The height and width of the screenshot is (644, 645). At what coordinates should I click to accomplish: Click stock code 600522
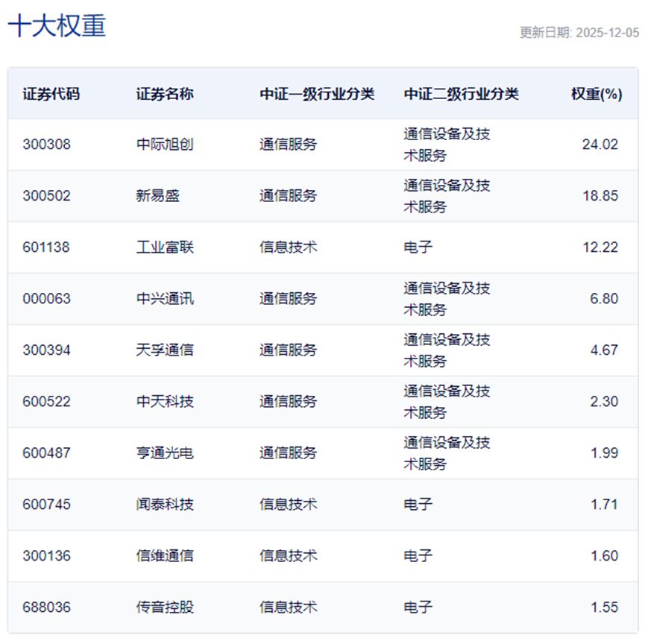pyautogui.click(x=46, y=402)
